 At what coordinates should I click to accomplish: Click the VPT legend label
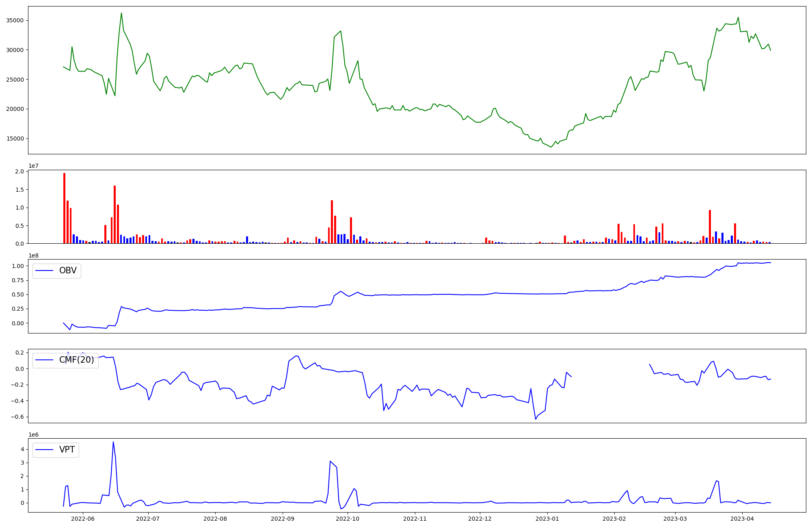pos(67,450)
